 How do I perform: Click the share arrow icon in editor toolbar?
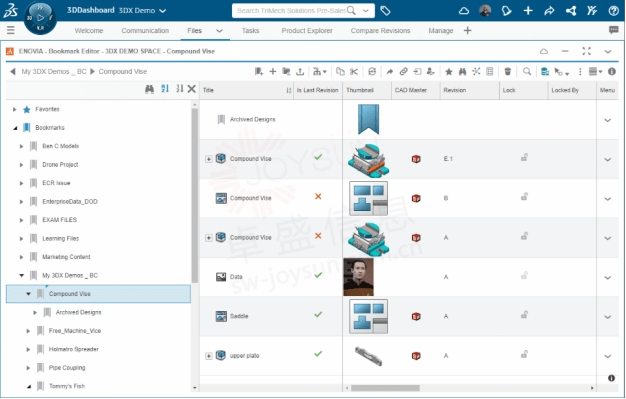click(390, 71)
